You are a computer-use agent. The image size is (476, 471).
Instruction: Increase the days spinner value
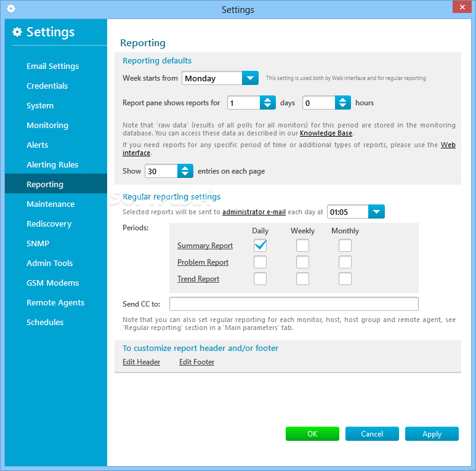[267, 100]
